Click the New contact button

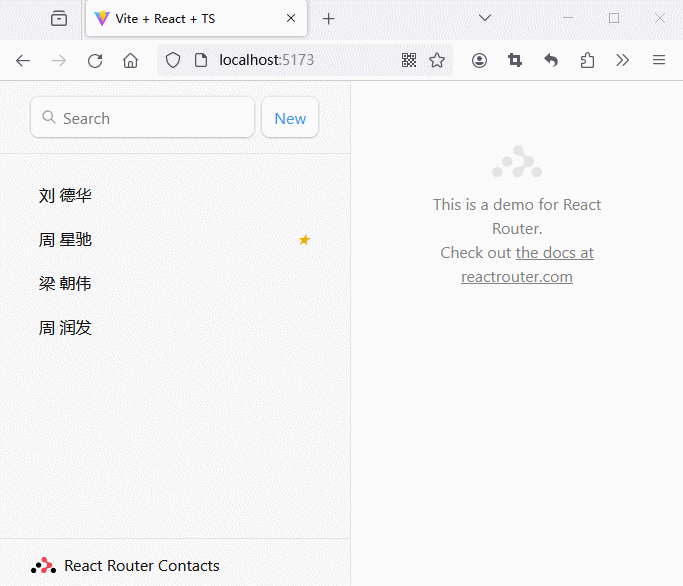point(290,118)
